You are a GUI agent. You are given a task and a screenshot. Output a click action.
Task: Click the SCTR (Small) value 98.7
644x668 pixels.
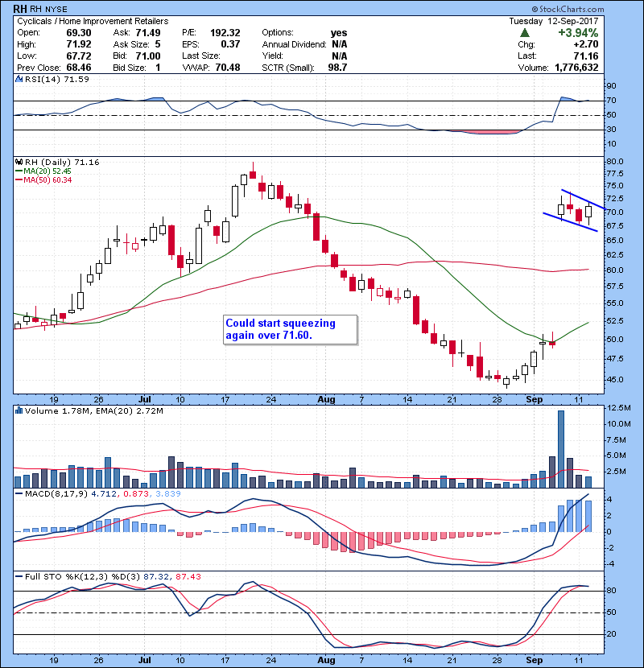tap(337, 68)
